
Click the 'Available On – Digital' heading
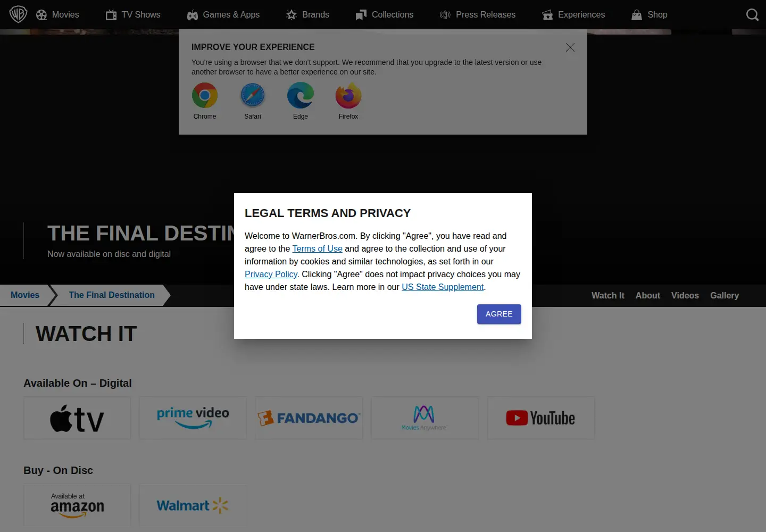point(78,383)
